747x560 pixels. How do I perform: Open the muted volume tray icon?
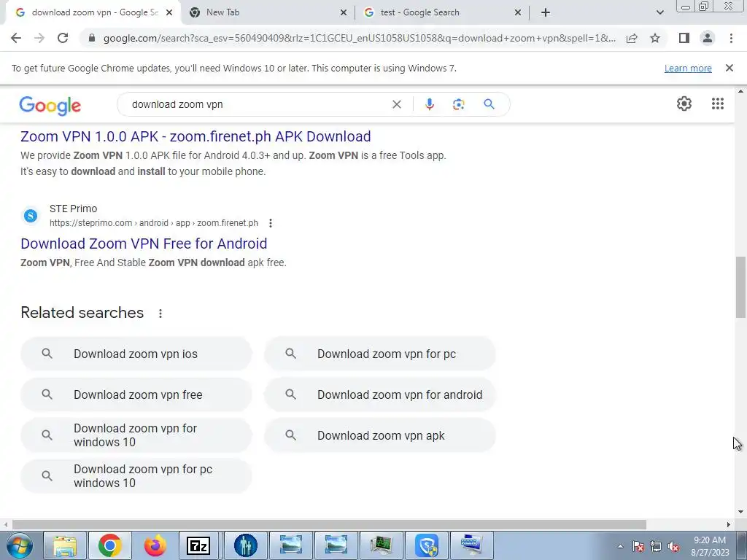click(x=673, y=546)
